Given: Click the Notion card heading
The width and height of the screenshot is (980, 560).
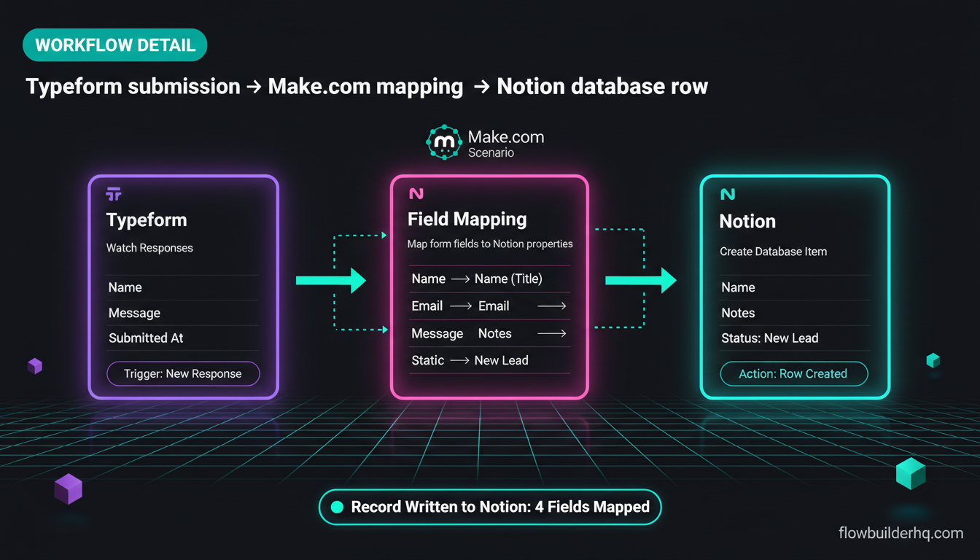Looking at the screenshot, I should pos(747,222).
